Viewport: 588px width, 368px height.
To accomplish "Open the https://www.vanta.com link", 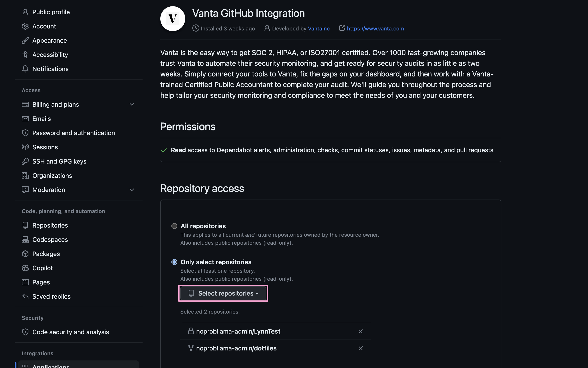I will [375, 28].
